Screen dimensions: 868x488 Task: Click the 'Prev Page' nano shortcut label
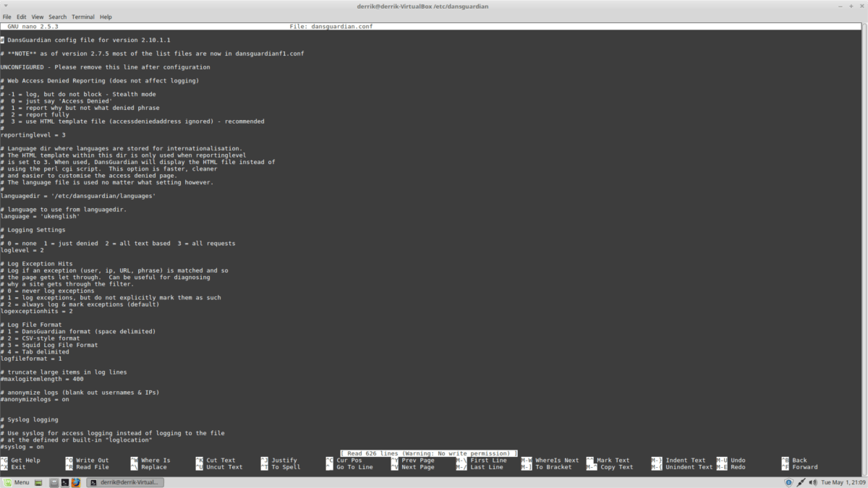pos(418,461)
